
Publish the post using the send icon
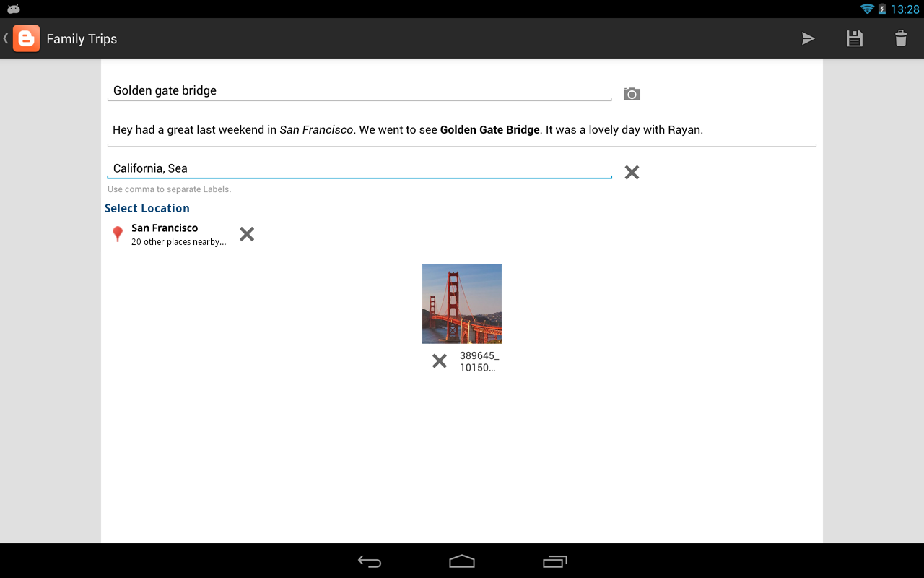point(808,38)
